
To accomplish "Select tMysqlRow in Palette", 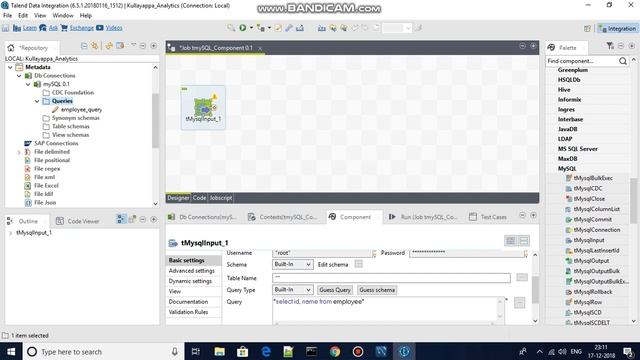I will [587, 302].
